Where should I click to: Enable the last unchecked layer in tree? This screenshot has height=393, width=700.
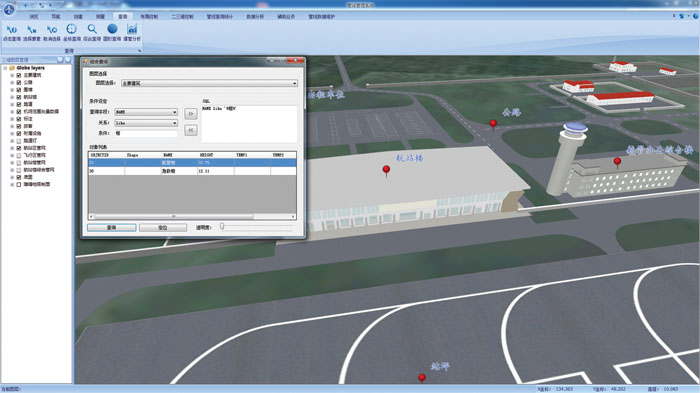(19, 184)
